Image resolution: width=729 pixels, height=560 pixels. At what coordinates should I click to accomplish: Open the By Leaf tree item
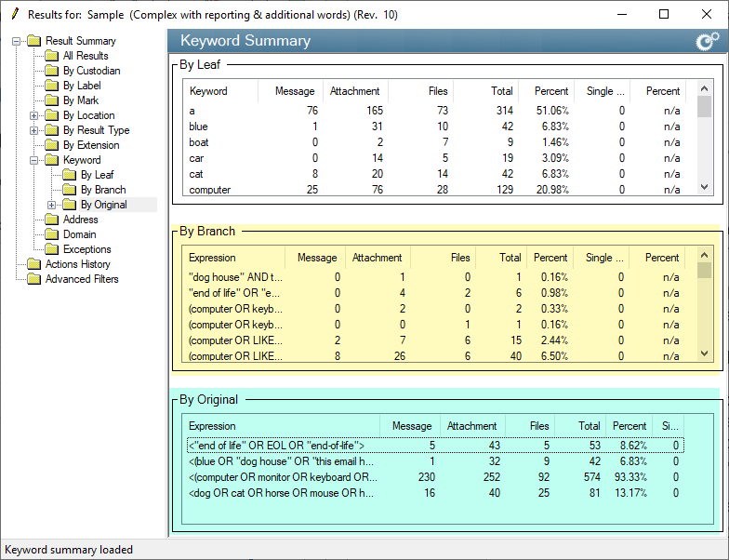pos(97,175)
